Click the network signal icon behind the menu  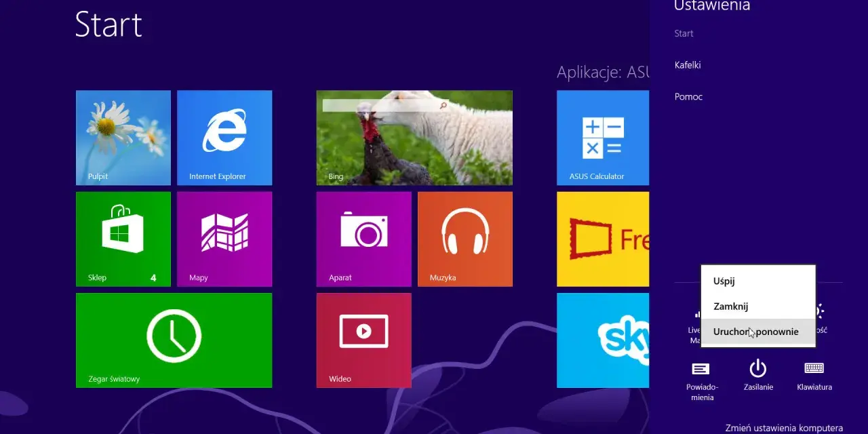point(696,315)
